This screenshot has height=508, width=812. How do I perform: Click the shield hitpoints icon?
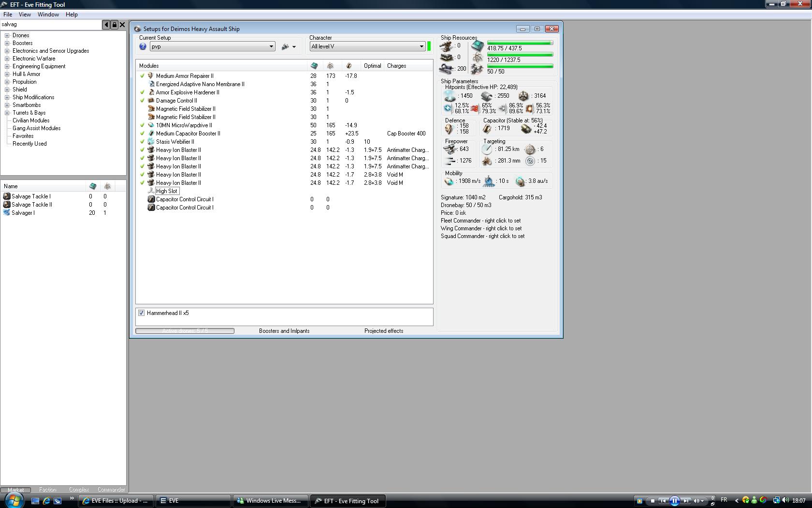click(450, 96)
